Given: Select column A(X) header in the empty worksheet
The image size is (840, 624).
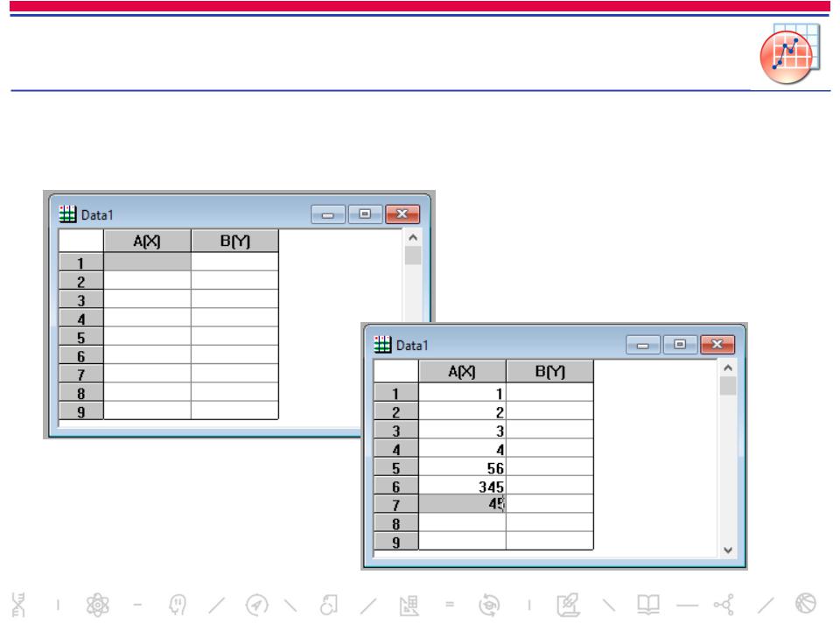Looking at the screenshot, I should [x=147, y=241].
